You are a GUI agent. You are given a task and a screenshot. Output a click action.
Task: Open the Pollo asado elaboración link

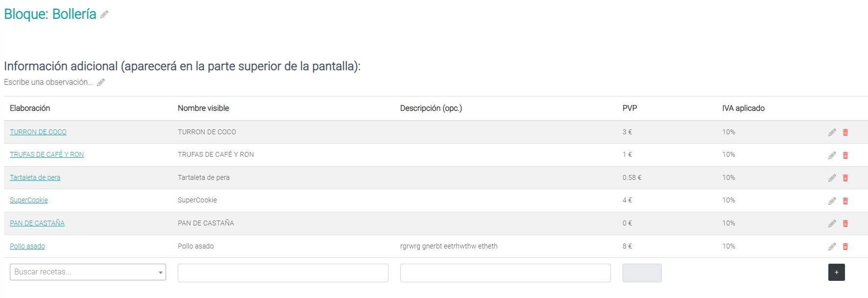27,246
